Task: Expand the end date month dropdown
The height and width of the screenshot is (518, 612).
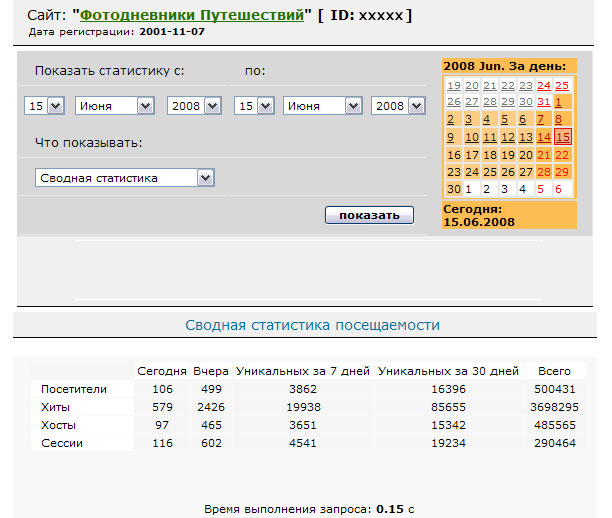Action: click(x=323, y=106)
